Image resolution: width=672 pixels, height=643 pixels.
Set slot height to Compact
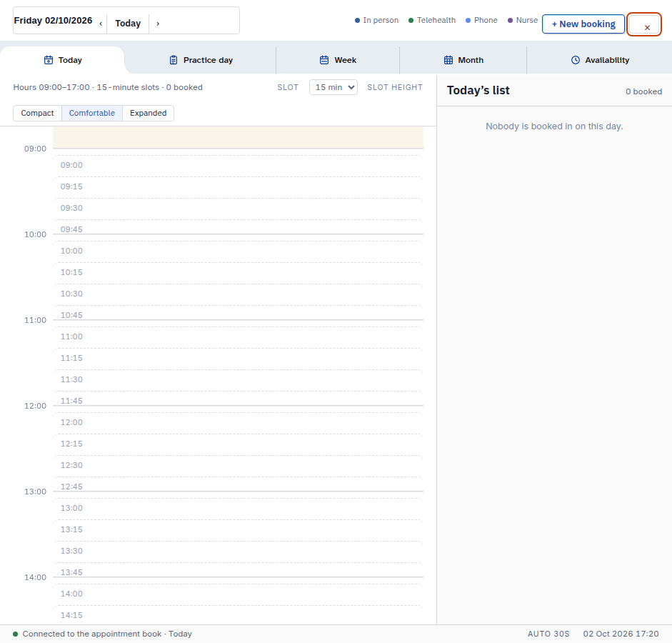[37, 113]
